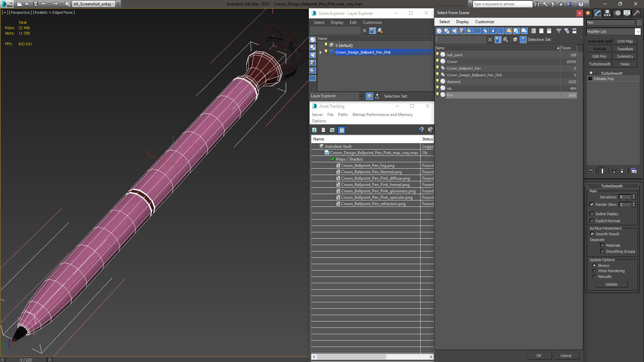The image size is (644, 362).
Task: Click the Symmetry modifier button
Action: click(x=625, y=56)
